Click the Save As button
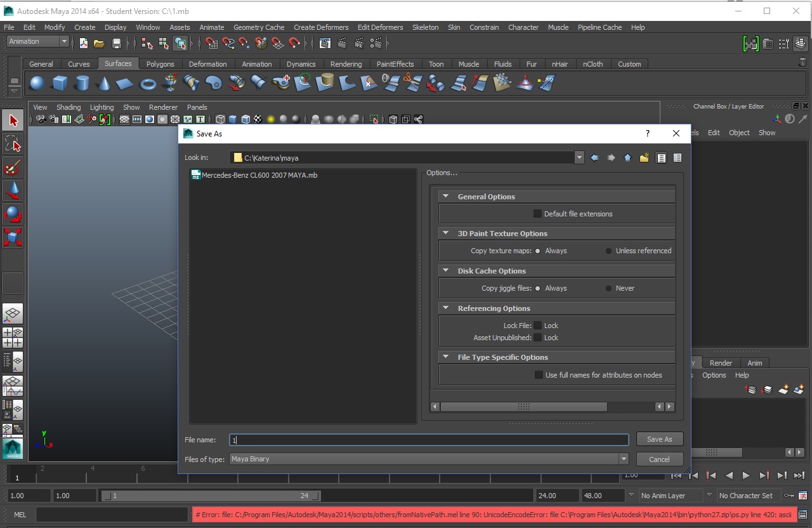Image resolution: width=812 pixels, height=528 pixels. pos(659,439)
